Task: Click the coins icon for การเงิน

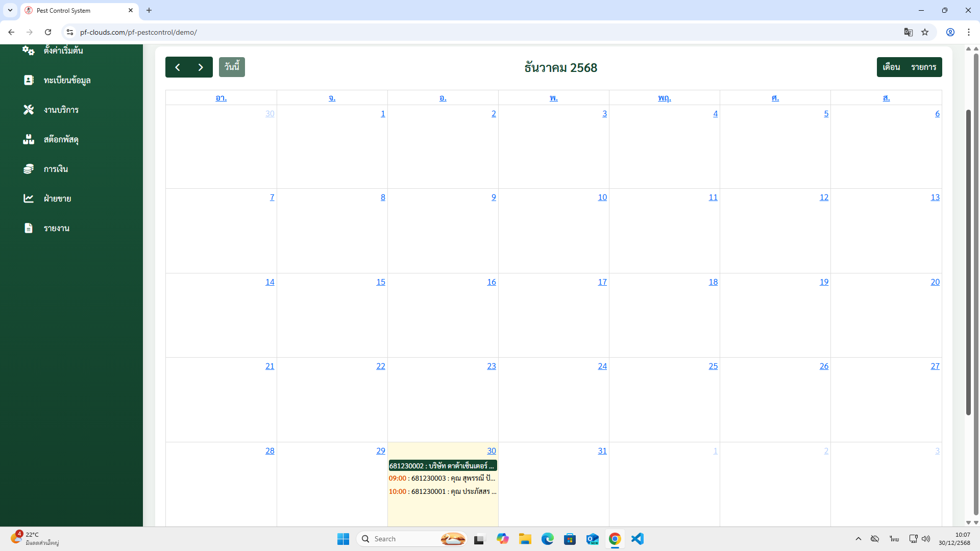Action: click(x=29, y=169)
